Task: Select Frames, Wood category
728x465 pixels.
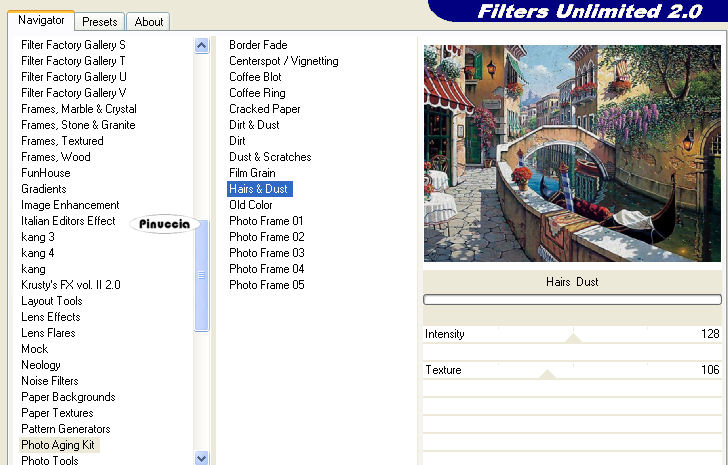Action: (56, 157)
